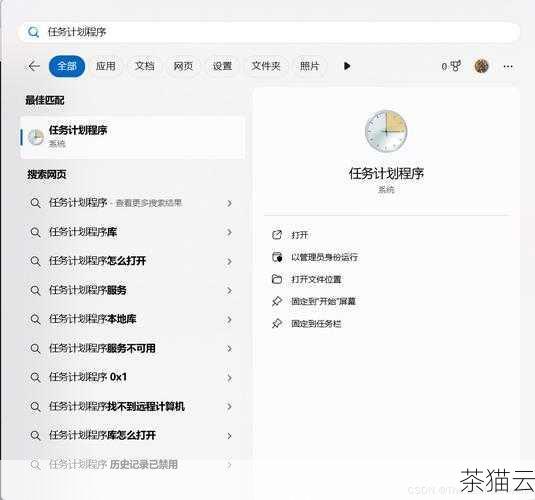Click search icon beside 任务计划程序库怎么打开
The height and width of the screenshot is (500, 535).
[x=35, y=435]
